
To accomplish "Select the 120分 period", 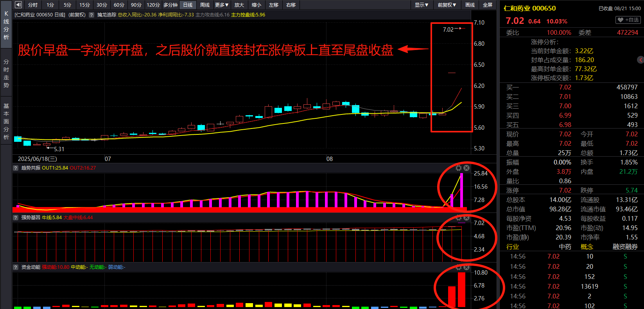I will 153,5.
